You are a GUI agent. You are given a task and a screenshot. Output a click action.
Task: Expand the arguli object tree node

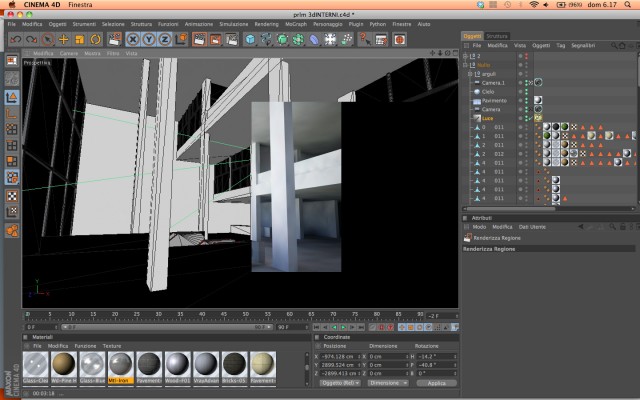470,74
